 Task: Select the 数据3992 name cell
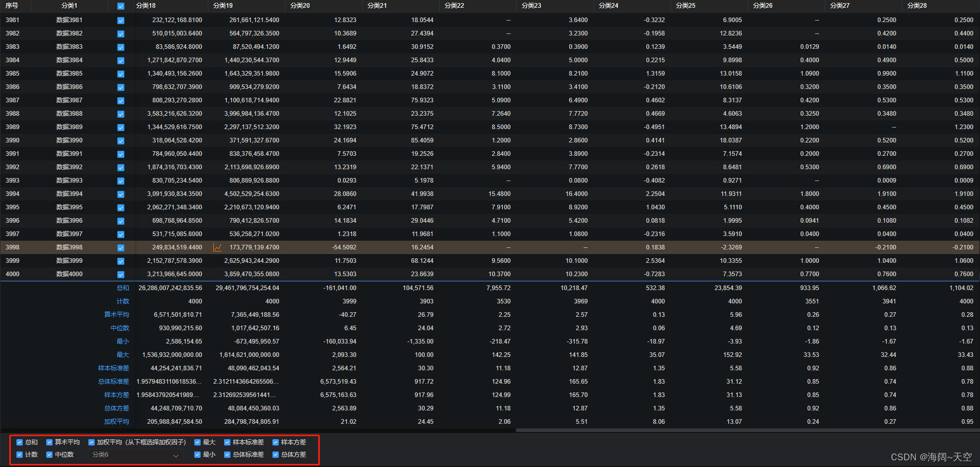[x=69, y=167]
